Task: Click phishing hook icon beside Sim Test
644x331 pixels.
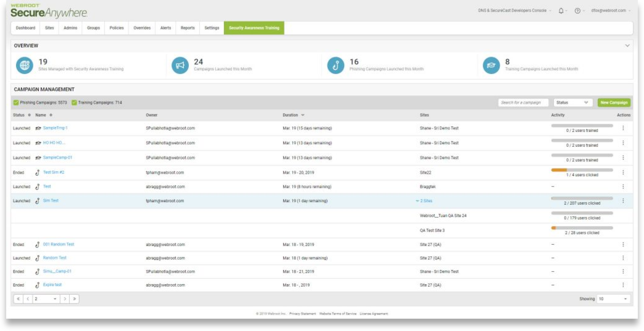Action: point(37,201)
